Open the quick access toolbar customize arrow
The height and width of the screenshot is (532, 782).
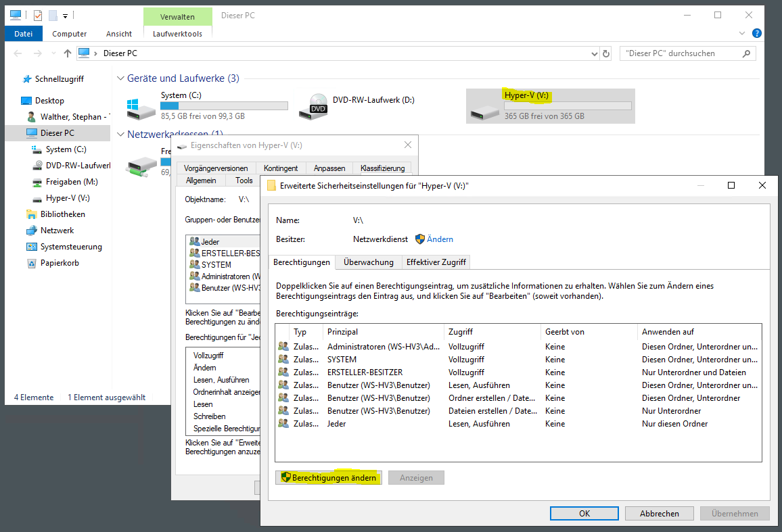coord(66,16)
